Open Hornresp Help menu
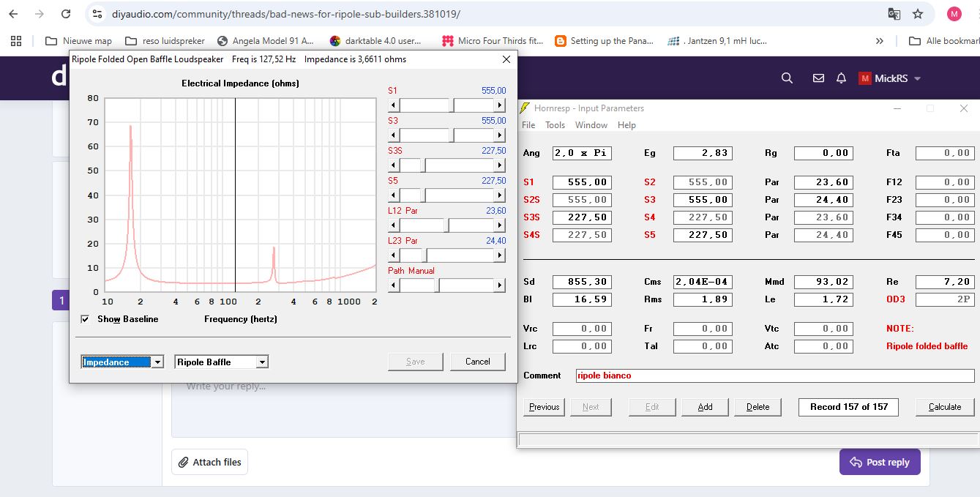Viewport: 980px width, 497px height. pos(626,125)
